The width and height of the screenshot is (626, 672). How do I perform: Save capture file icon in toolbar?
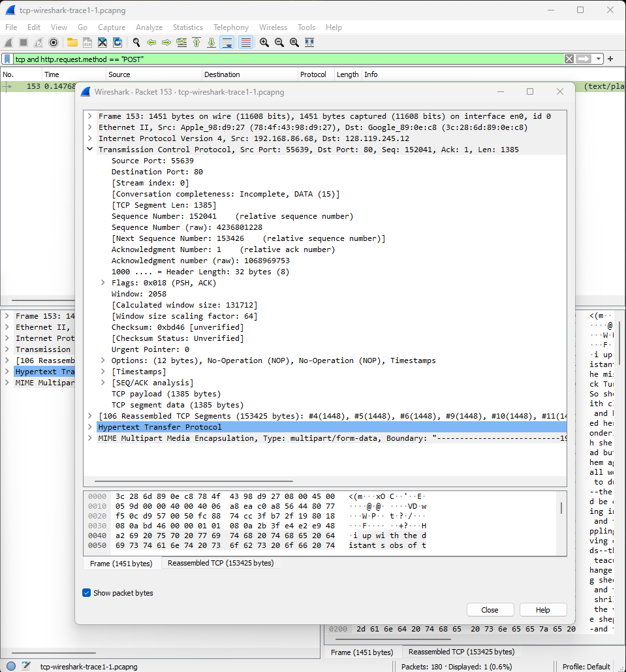coord(87,42)
